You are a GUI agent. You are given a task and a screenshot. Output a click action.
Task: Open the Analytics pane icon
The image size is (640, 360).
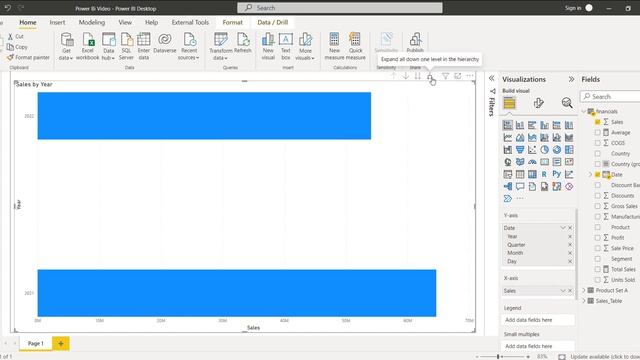(567, 103)
